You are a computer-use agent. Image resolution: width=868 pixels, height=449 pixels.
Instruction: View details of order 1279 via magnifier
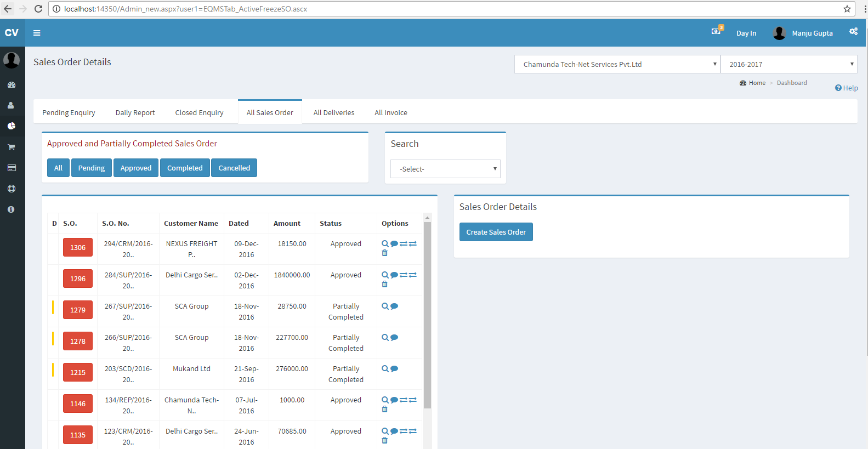coord(385,306)
